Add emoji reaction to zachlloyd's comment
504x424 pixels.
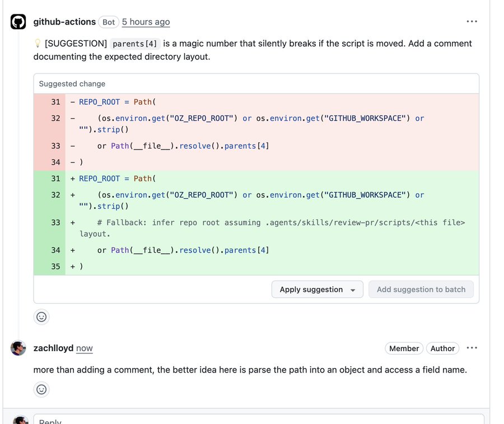(41, 390)
